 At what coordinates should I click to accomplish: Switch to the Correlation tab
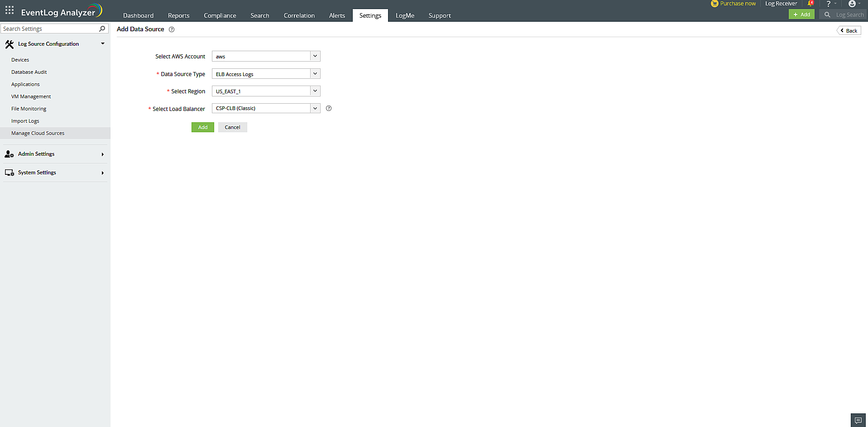(x=299, y=15)
